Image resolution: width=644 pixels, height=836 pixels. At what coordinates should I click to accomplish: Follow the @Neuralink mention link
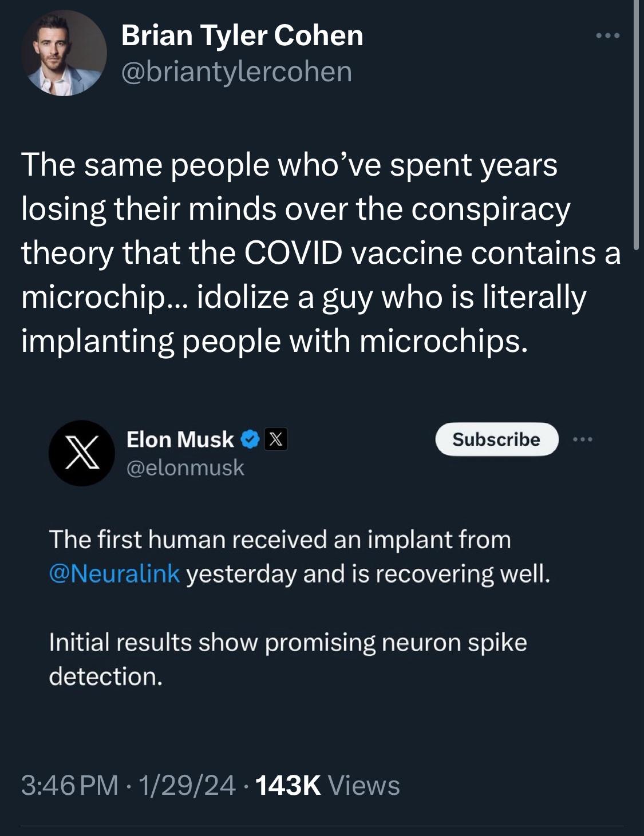(114, 573)
